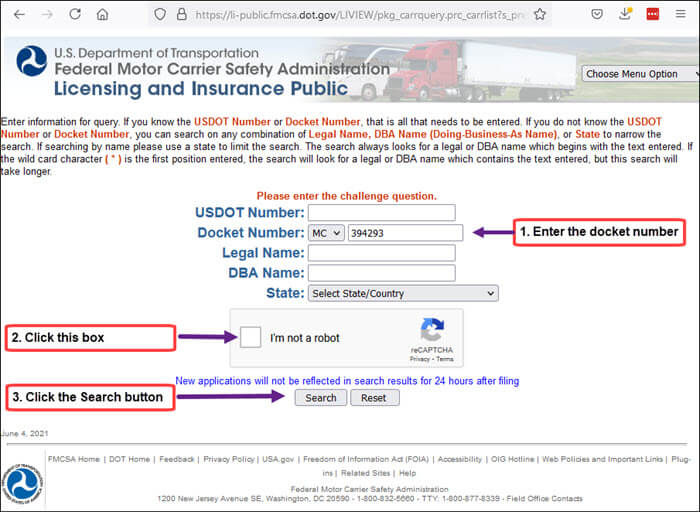Click the DOT logo in page header
Viewport: 700px width, 512px height.
32,61
